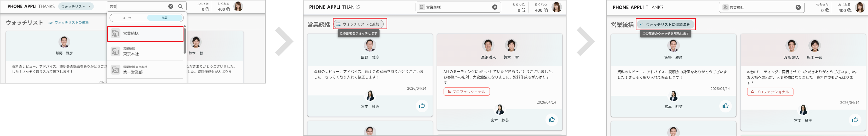Screen dimensions: 868x136
Task: Pick the 第一営業部 department result
Action: 145,70
